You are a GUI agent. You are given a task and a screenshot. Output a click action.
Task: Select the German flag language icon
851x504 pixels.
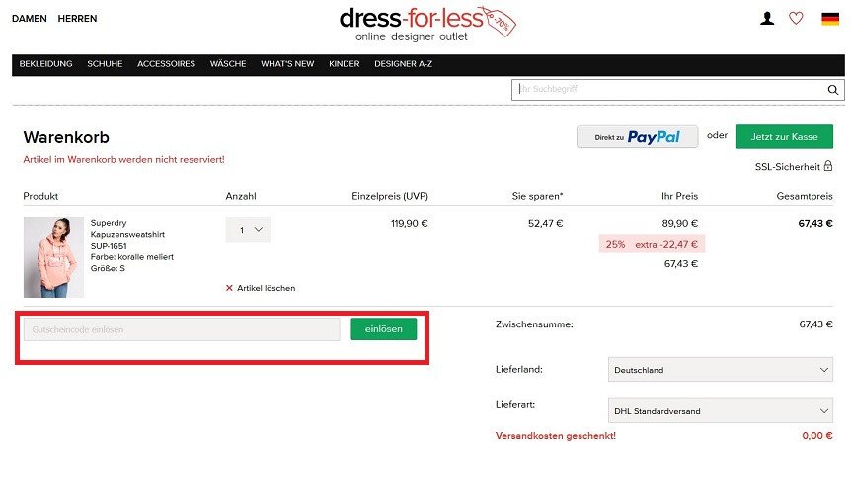[x=830, y=19]
